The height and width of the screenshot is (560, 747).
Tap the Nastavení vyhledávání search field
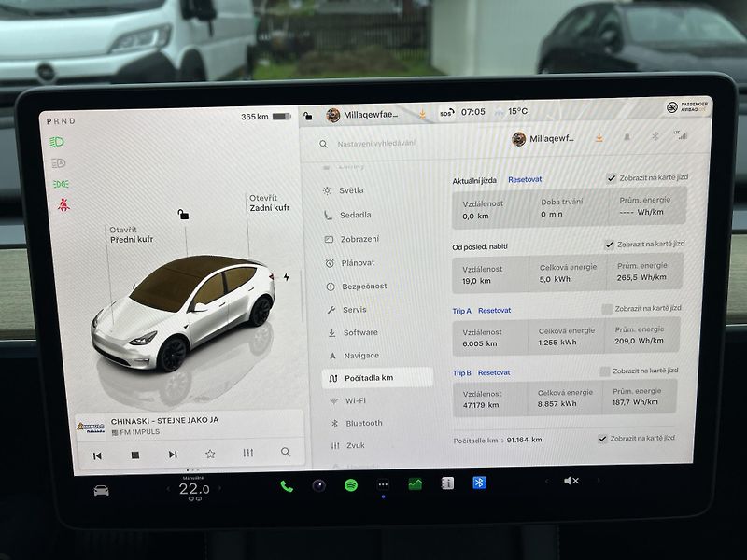point(376,144)
